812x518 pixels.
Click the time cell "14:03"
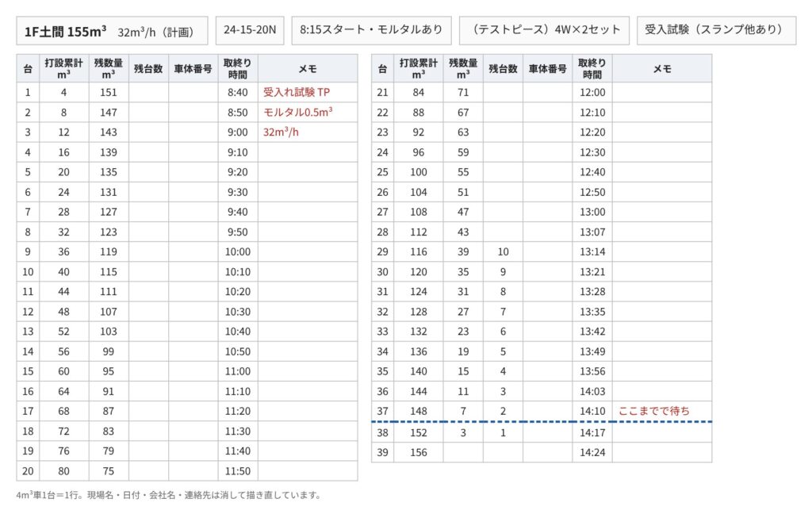coord(592,392)
